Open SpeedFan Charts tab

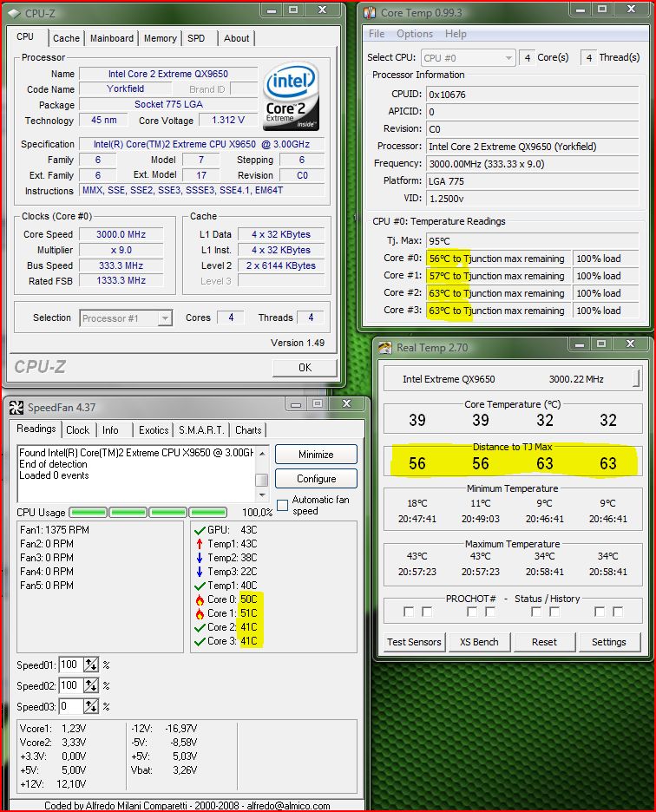pyautogui.click(x=248, y=429)
